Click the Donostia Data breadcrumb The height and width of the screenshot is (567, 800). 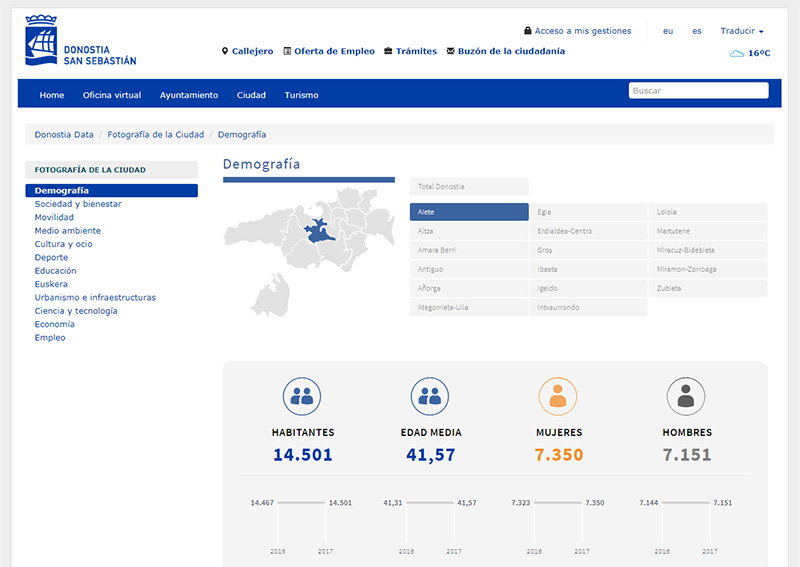pyautogui.click(x=64, y=134)
